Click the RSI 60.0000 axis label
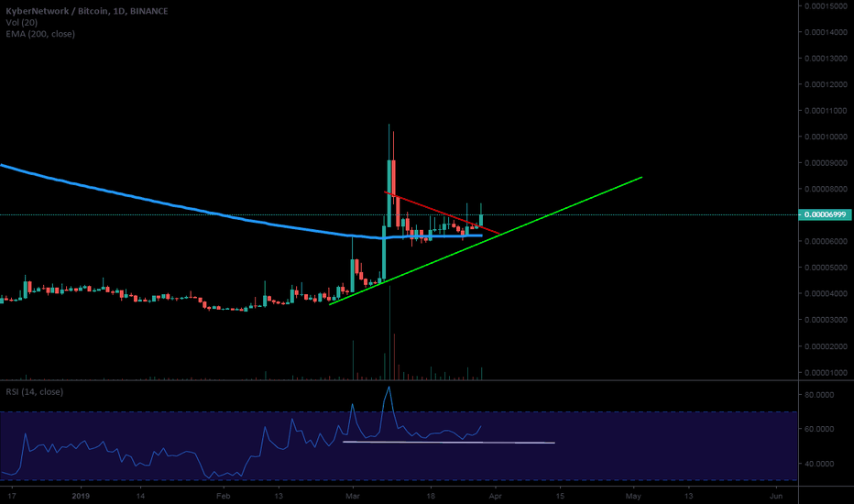 tap(820, 429)
